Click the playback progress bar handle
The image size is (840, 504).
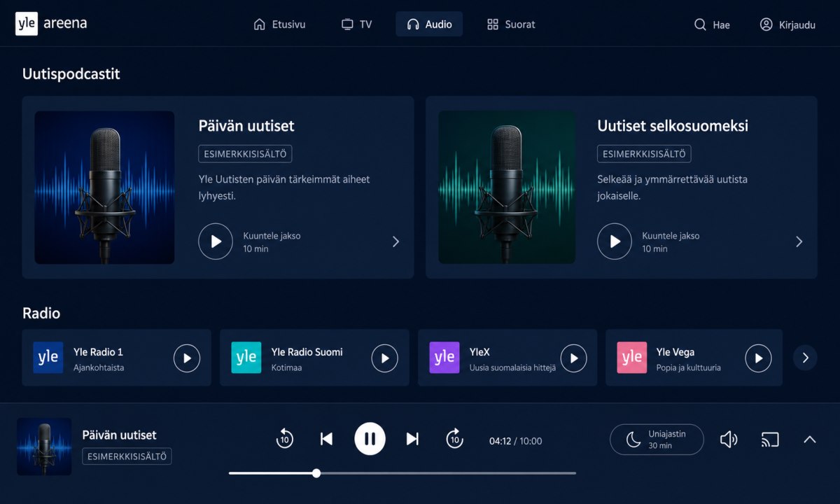pyautogui.click(x=316, y=473)
